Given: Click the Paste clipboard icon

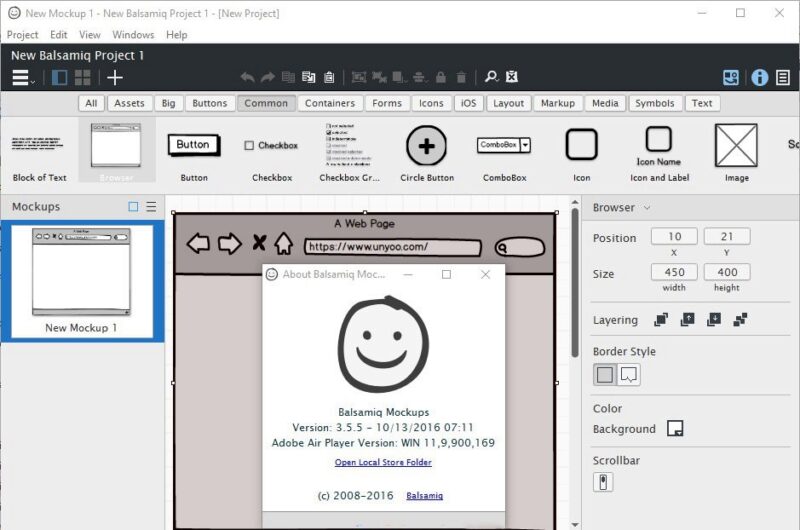Looking at the screenshot, I should [x=329, y=77].
